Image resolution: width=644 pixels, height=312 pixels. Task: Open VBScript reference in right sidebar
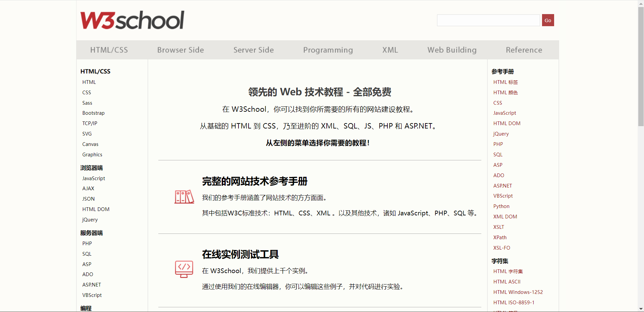coord(503,196)
